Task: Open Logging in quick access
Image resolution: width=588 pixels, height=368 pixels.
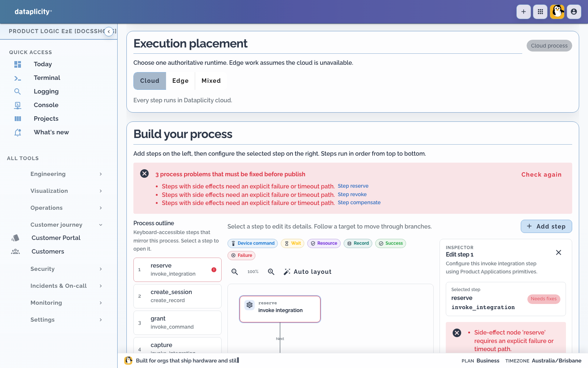Action: 46,92
